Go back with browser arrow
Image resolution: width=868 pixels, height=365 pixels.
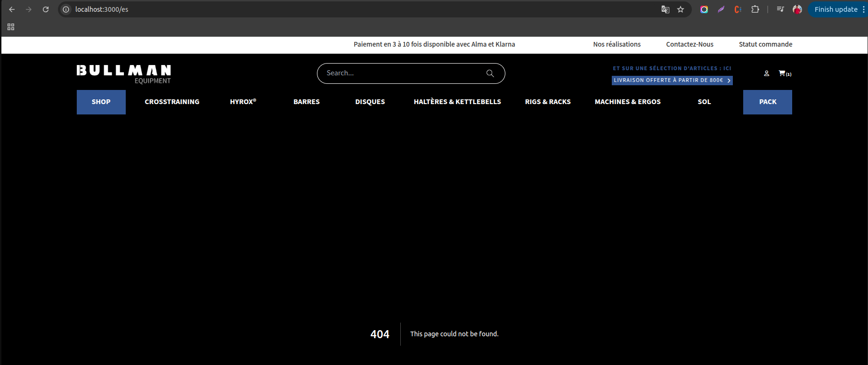tap(12, 9)
